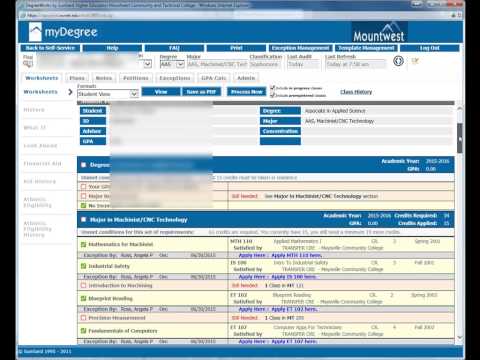Click the Precision Measurement requirement checkbox
Viewport: 480px width, 360px height.
(84, 318)
